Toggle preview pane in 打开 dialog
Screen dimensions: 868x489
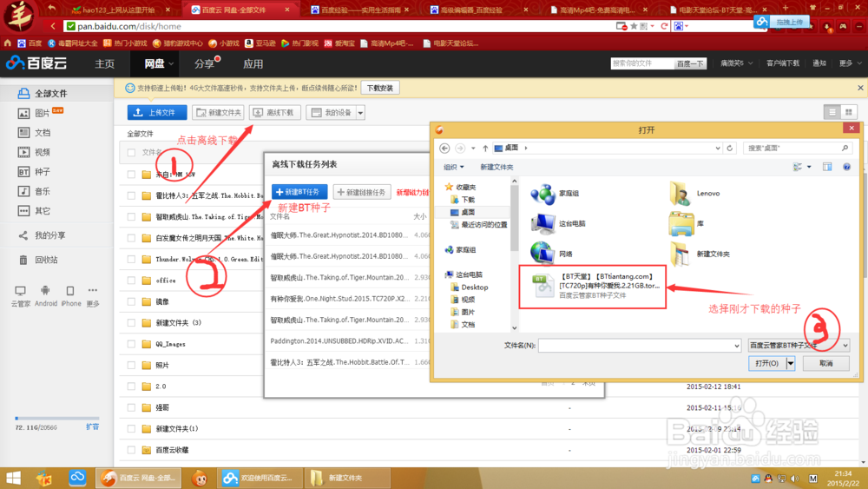(827, 167)
